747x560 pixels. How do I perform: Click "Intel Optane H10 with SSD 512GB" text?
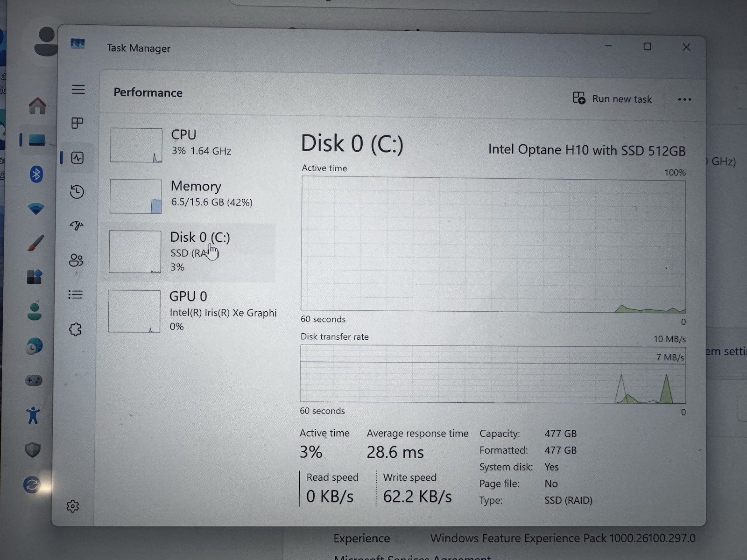tap(587, 150)
